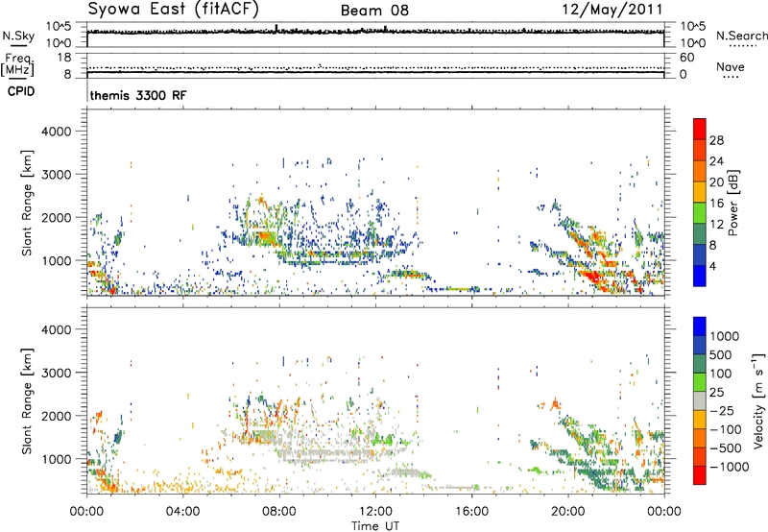Click the 'CPID' label
The image size is (768, 532).
point(21,91)
